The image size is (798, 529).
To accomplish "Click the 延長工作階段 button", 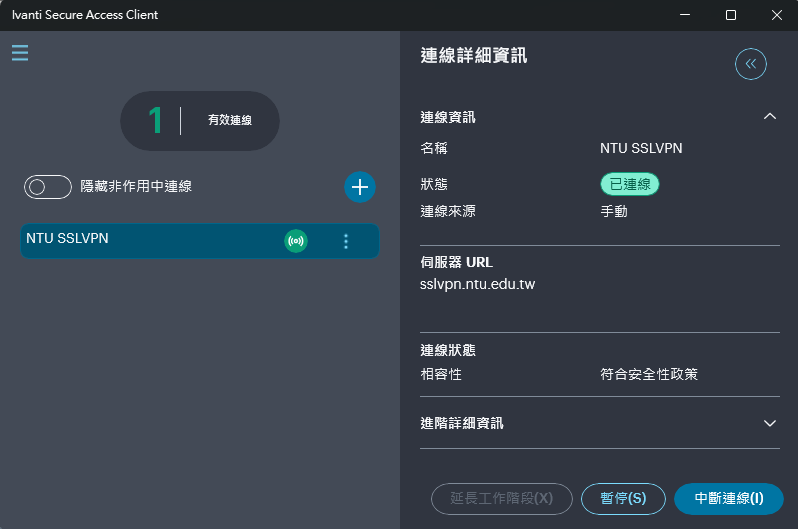I will click(501, 498).
